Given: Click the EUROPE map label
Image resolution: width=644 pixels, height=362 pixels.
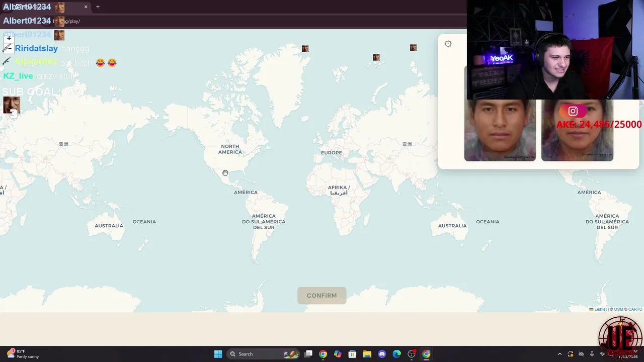Looking at the screenshot, I should (x=332, y=153).
